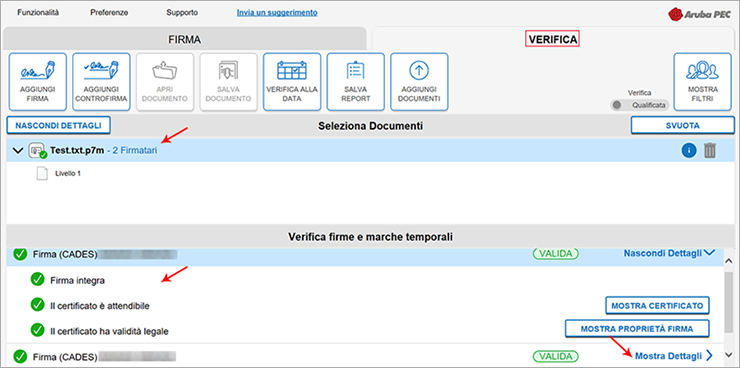Click the blue info icon for Test.txt.p7m

point(689,151)
